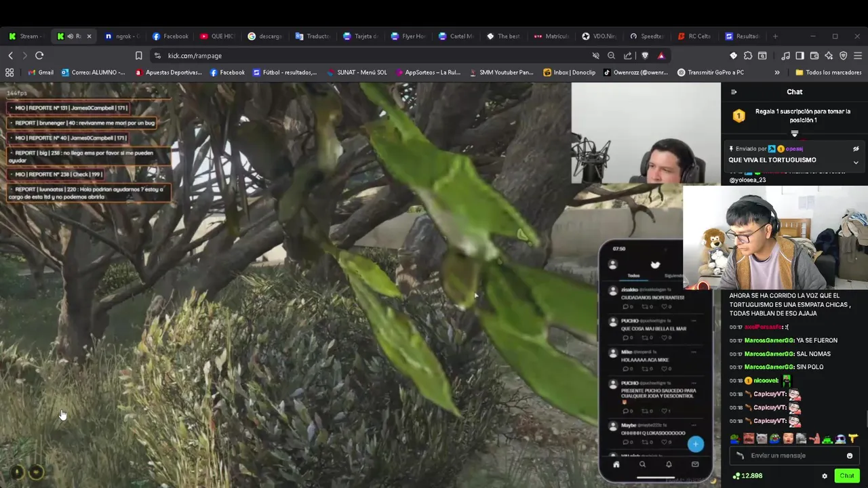The width and height of the screenshot is (868, 488).
Task: Open the Brave VPN shield icon
Action: (844, 56)
